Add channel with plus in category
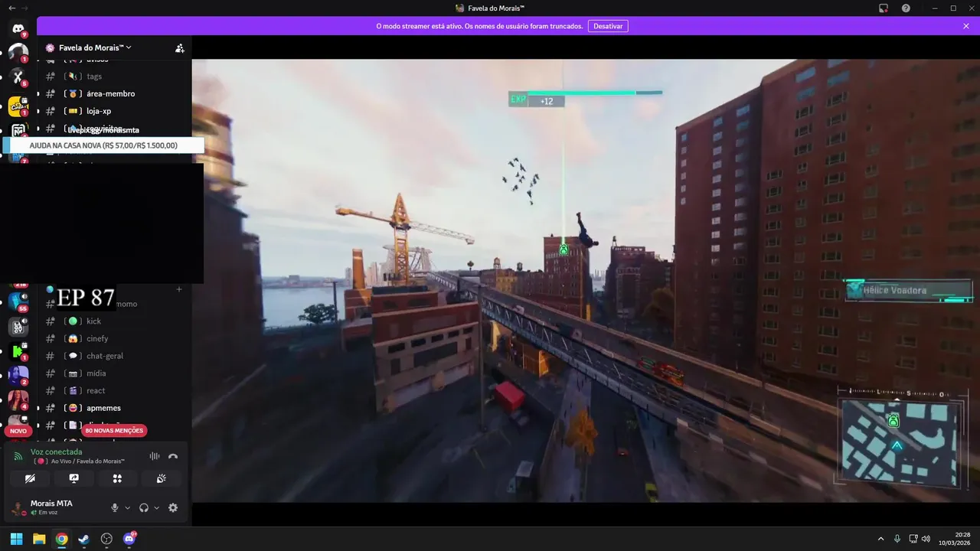980x551 pixels. [x=179, y=289]
